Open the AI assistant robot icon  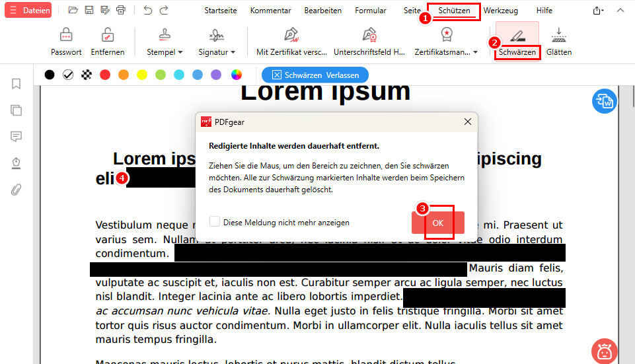pyautogui.click(x=605, y=351)
